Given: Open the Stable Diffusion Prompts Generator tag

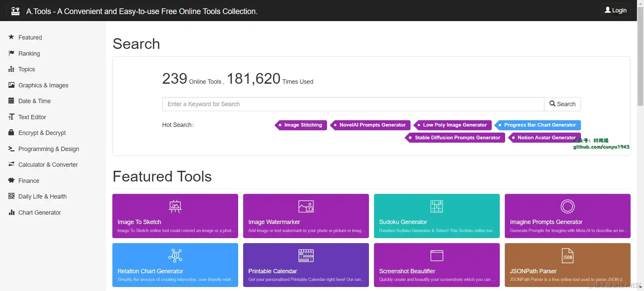Looking at the screenshot, I should tap(455, 138).
